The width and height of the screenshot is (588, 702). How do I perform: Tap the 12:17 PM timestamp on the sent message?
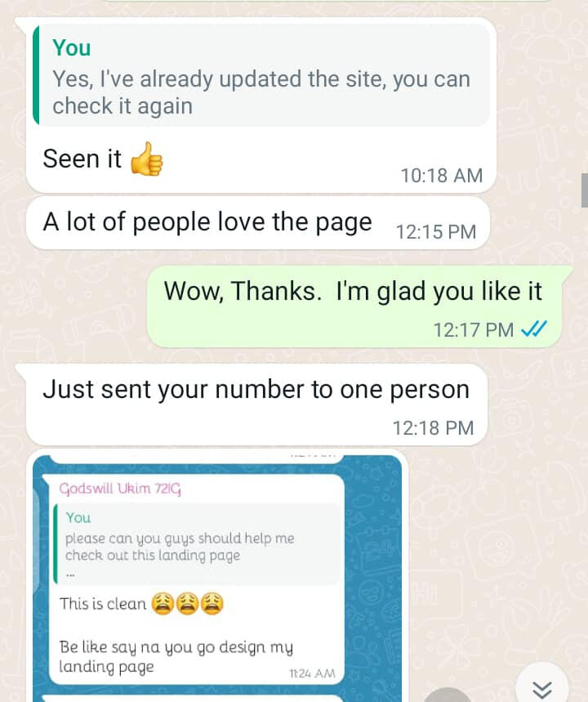474,330
